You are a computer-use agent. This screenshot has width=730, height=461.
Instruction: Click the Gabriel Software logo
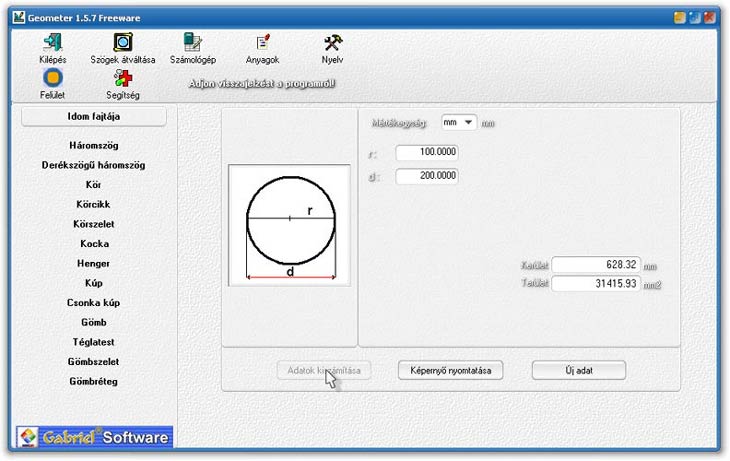click(94, 437)
